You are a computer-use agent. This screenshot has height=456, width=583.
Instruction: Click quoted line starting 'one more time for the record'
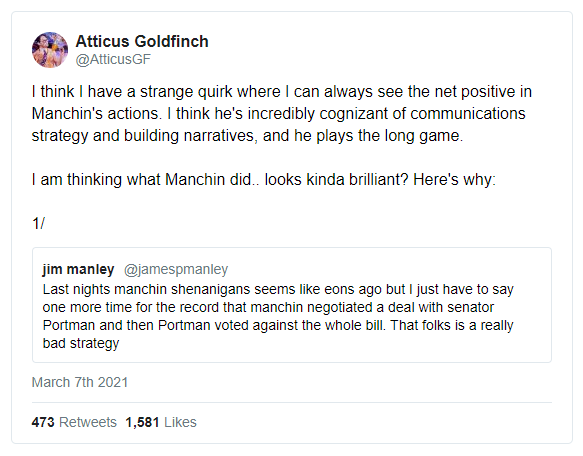coord(268,307)
